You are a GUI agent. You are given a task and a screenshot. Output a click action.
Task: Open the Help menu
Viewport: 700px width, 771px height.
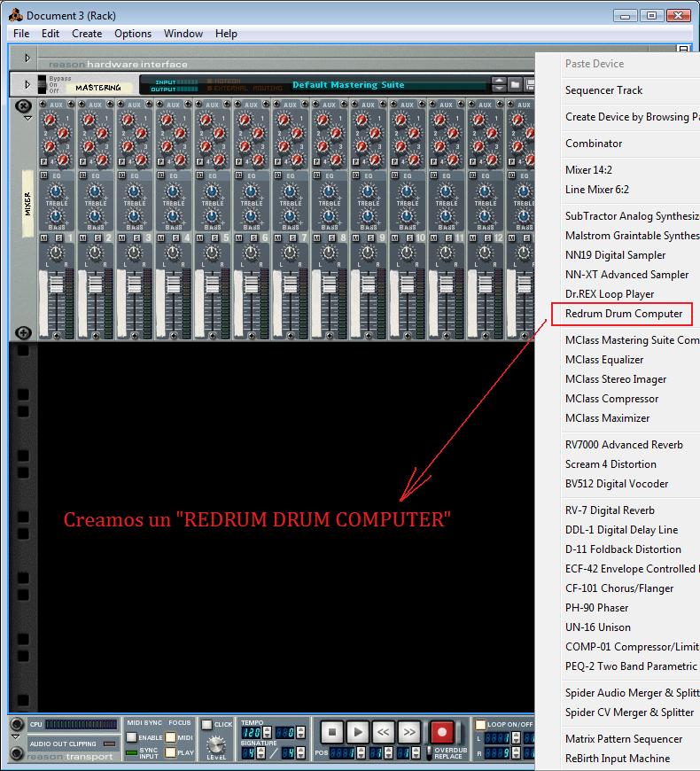[x=226, y=34]
